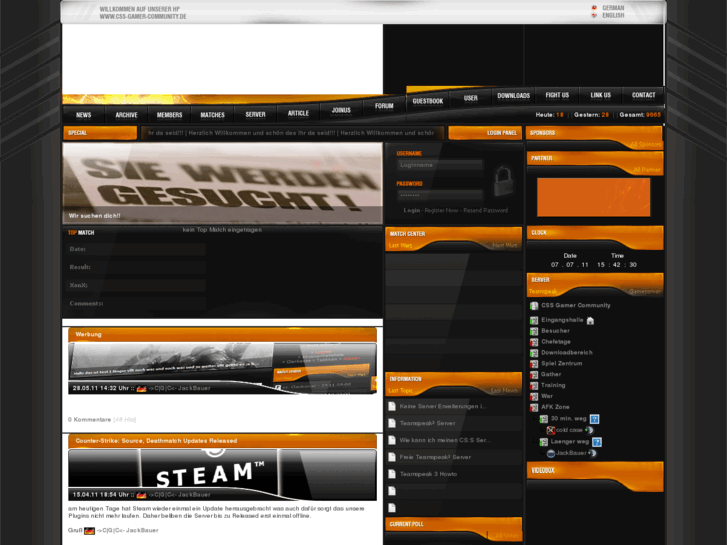
Task: Click the Training channel icon
Action: [x=534, y=385]
